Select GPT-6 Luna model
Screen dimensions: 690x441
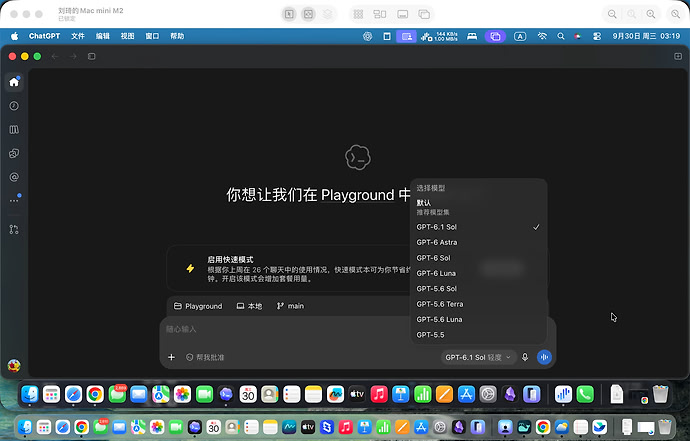478,273
